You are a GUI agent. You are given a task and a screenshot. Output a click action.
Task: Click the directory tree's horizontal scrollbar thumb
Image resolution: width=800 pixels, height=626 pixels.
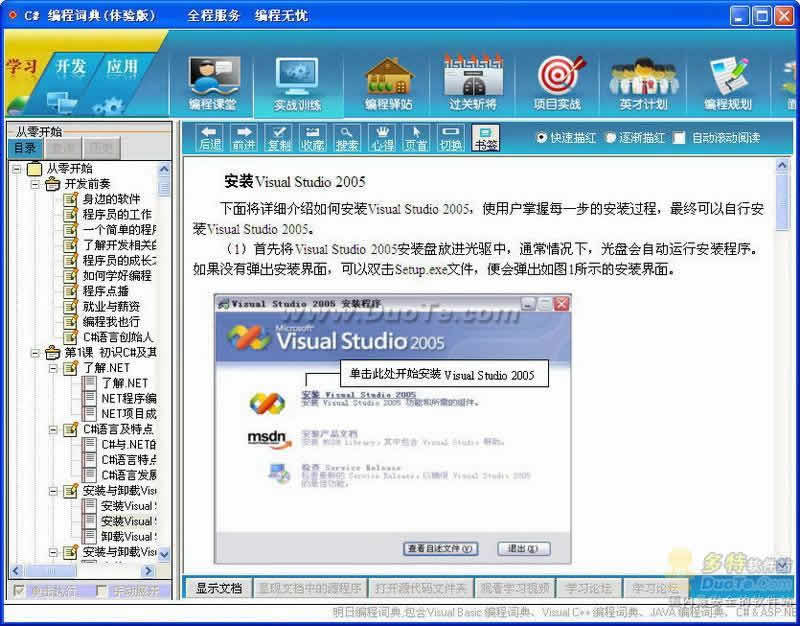click(51, 570)
